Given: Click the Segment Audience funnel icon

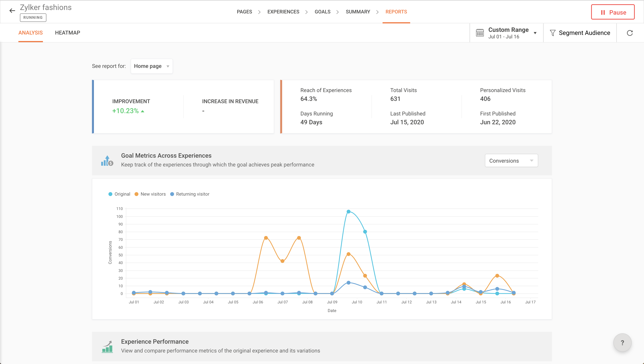Looking at the screenshot, I should tap(553, 33).
